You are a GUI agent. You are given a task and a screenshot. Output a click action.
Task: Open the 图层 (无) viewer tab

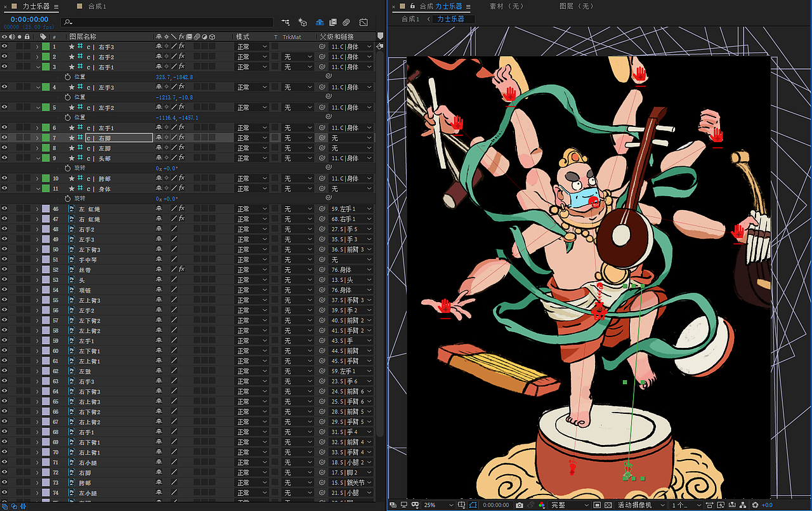coord(576,6)
